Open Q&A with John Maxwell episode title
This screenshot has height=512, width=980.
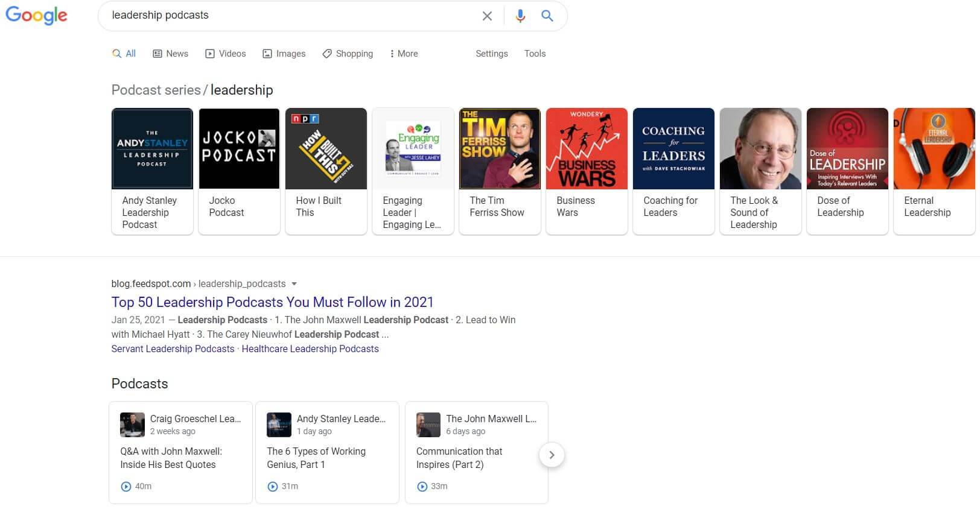pos(171,458)
